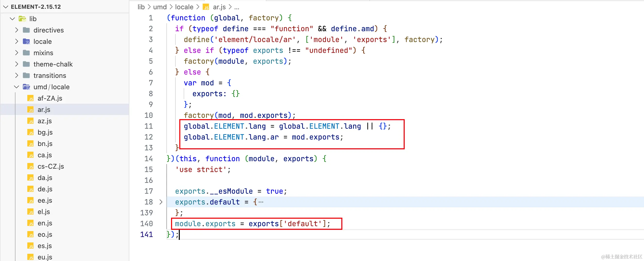Click the JS icon next to eu.js
Image resolution: width=644 pixels, height=261 pixels.
(30, 257)
